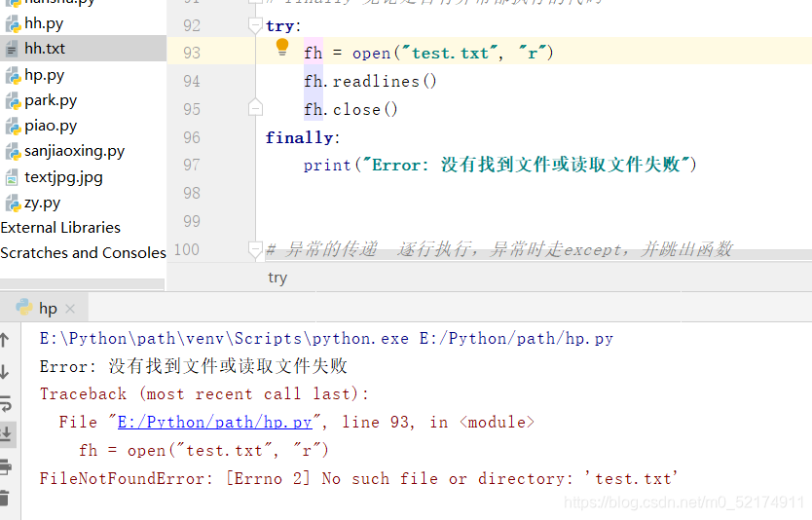
Task: Click print icon in run toolbar
Action: (x=5, y=466)
